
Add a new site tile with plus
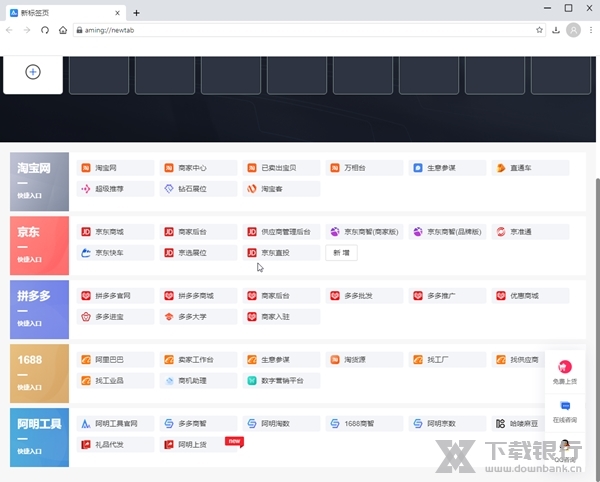(x=33, y=72)
